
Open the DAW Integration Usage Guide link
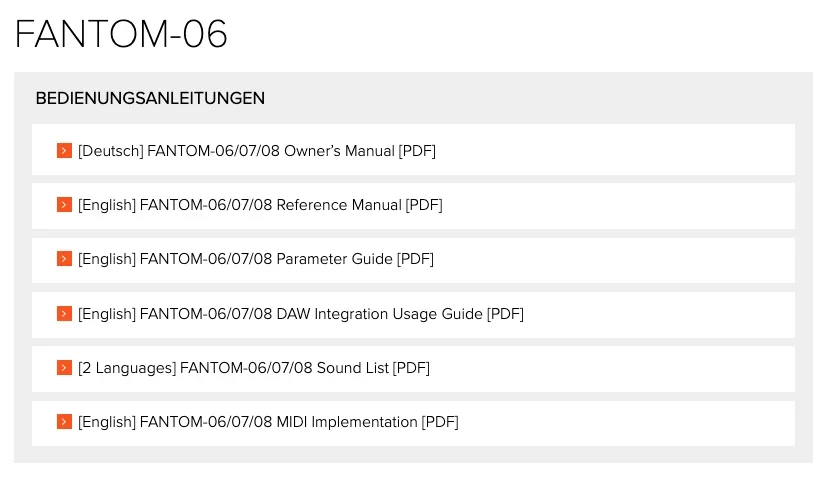(x=398, y=314)
